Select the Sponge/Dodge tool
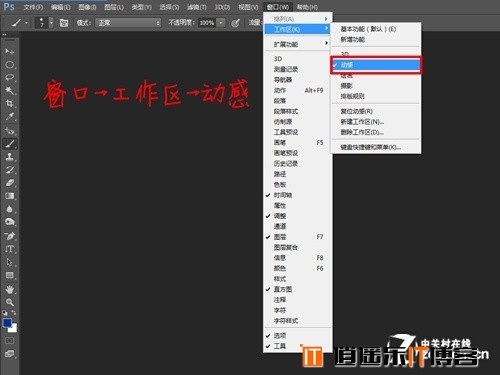The image size is (500, 375). [x=10, y=222]
